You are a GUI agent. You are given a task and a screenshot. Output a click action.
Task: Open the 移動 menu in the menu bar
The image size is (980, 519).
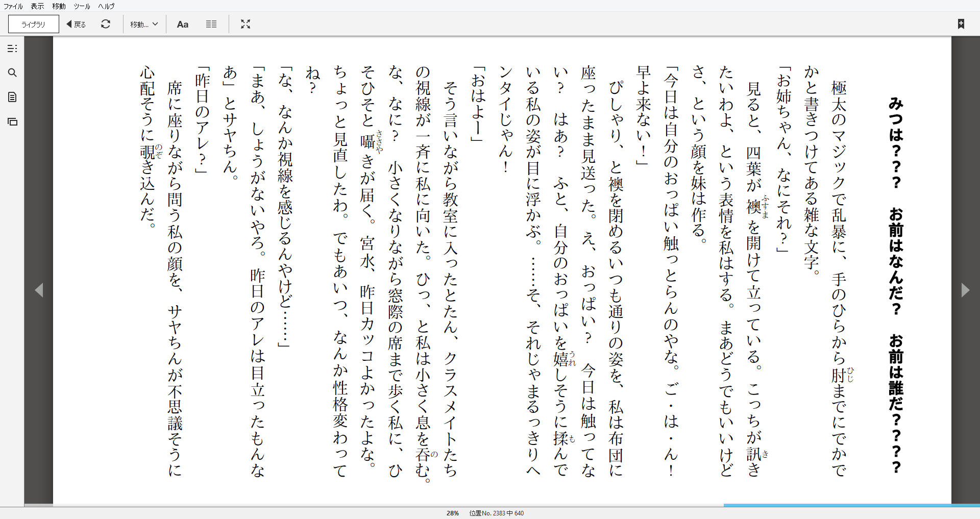click(x=59, y=6)
